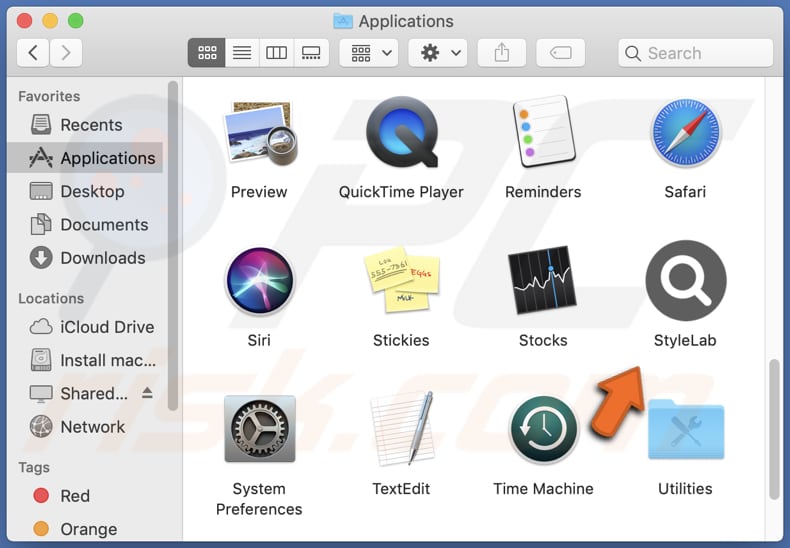This screenshot has height=548, width=790.
Task: Select the Time Machine name label
Action: pos(543,489)
